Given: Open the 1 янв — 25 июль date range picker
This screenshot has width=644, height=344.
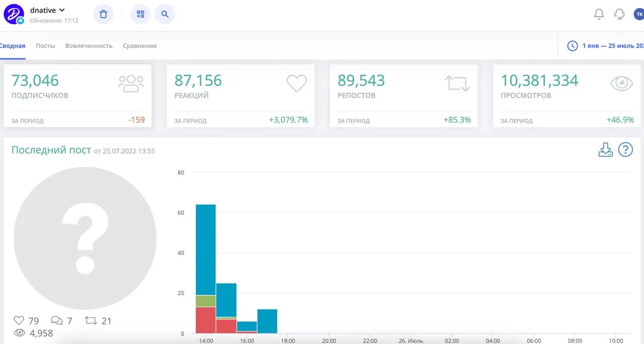Looking at the screenshot, I should coord(613,46).
